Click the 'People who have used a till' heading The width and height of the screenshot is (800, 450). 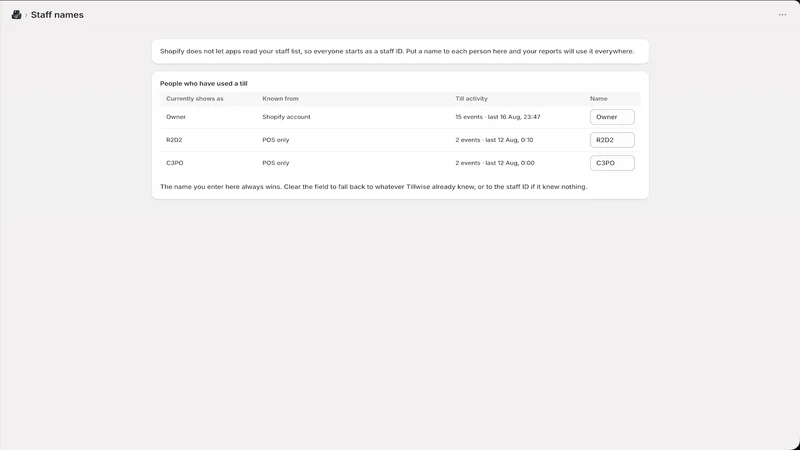tap(204, 83)
